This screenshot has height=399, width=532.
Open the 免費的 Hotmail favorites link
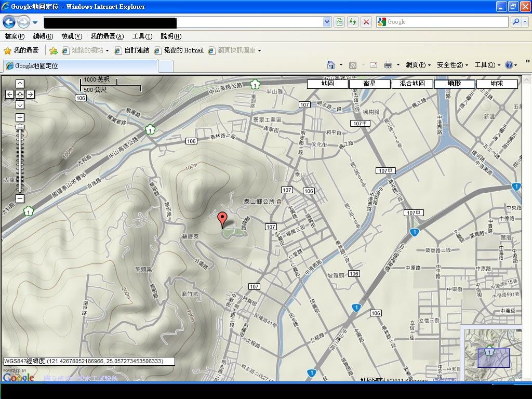(x=179, y=50)
